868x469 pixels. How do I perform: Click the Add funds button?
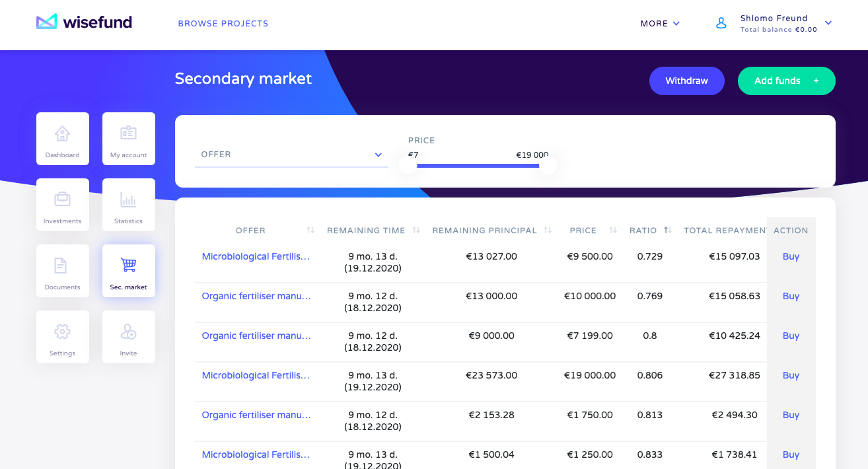pos(787,81)
